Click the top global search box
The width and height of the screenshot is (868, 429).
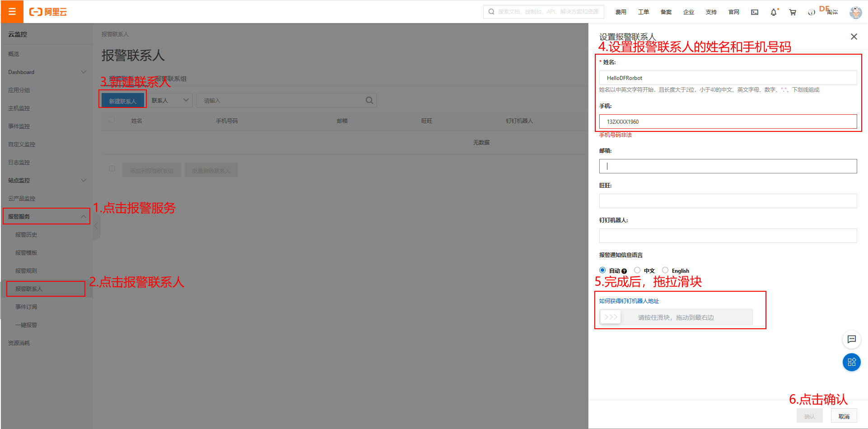pos(543,12)
